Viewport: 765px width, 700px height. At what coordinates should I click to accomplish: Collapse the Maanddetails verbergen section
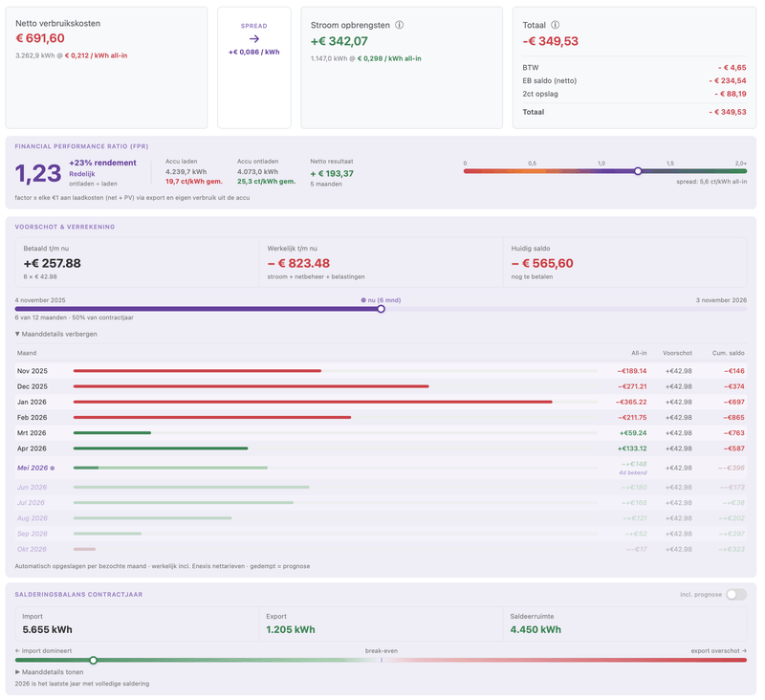point(56,334)
